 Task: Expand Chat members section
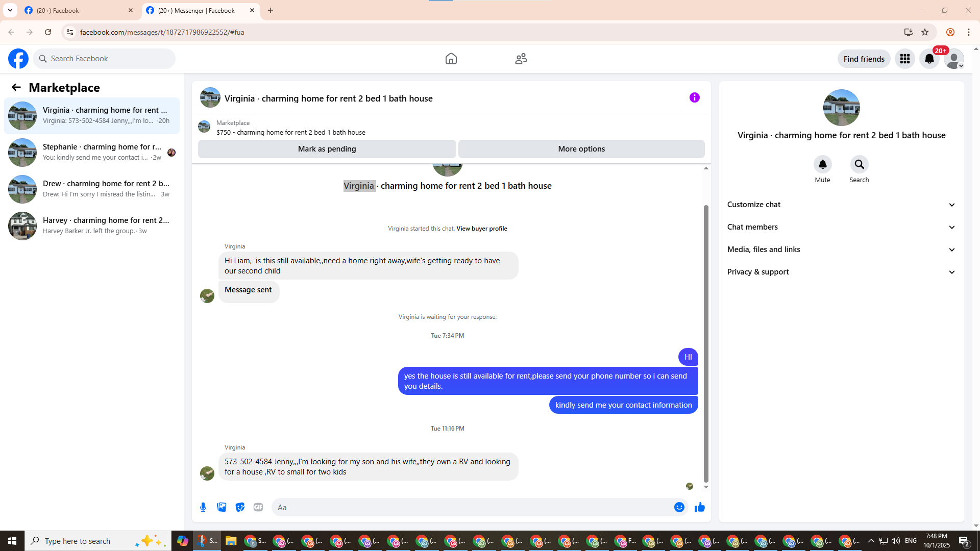(841, 227)
